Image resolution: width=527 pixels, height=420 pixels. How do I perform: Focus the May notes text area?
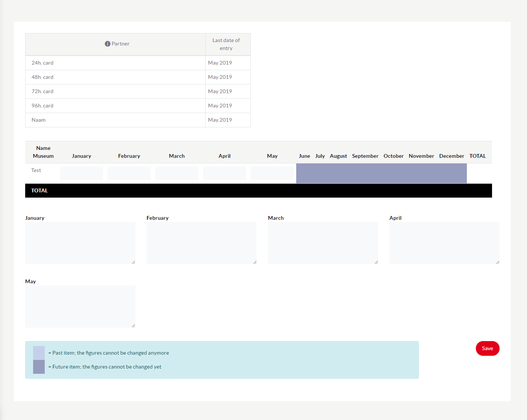80,307
